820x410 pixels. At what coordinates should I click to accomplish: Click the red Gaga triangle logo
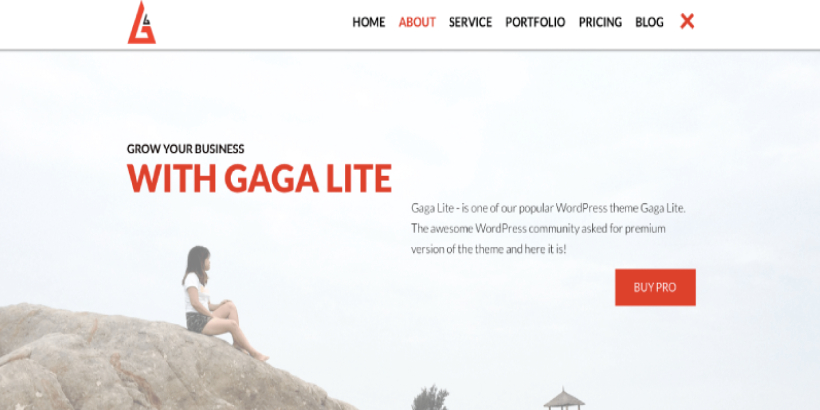click(x=142, y=22)
